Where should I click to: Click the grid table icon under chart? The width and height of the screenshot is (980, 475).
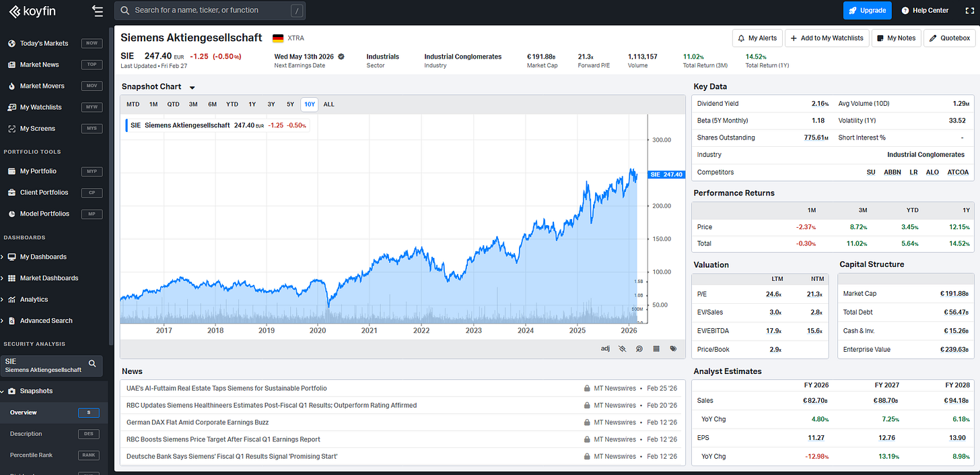click(656, 349)
